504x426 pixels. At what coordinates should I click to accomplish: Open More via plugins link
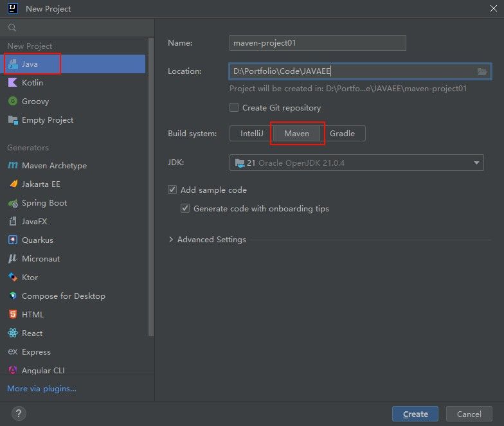[42, 388]
